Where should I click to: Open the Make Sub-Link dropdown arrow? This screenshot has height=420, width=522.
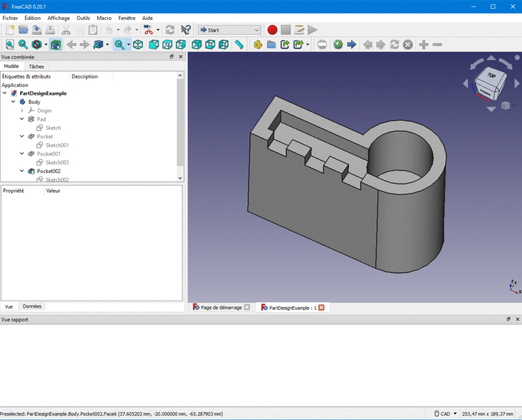307,44
